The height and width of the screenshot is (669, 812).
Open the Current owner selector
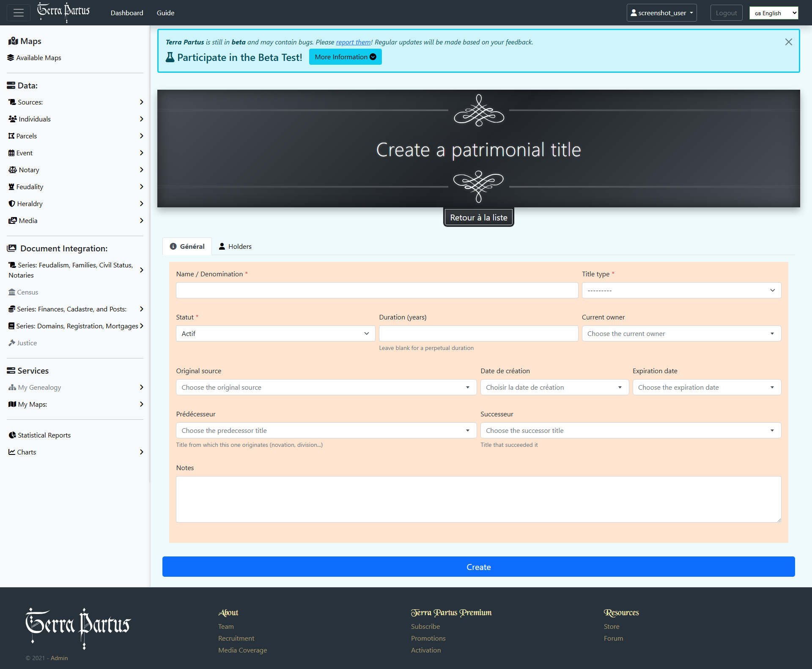tap(681, 333)
